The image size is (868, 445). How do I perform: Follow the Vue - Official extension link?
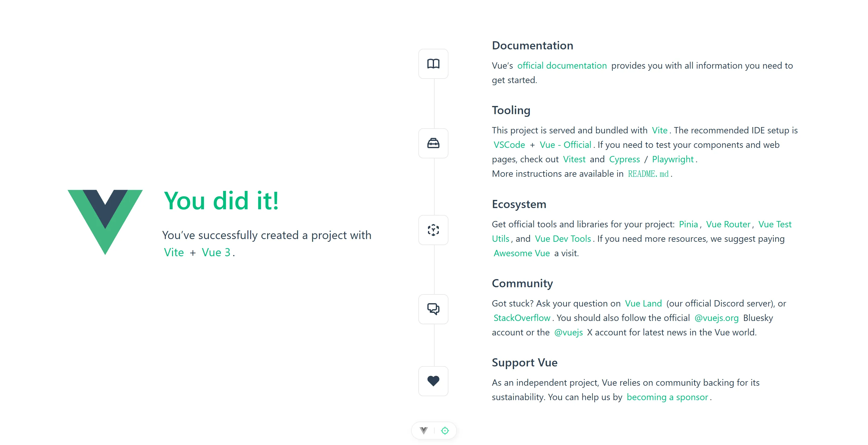point(565,145)
